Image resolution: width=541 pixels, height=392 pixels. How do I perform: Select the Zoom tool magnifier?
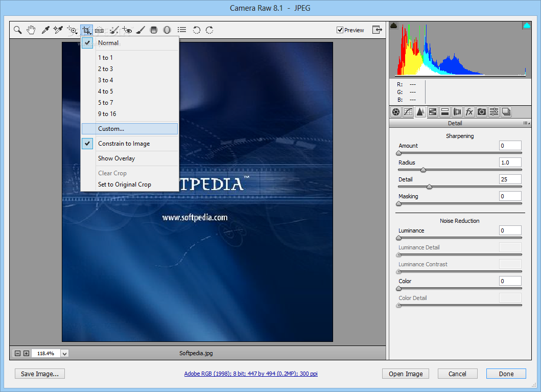[x=17, y=30]
